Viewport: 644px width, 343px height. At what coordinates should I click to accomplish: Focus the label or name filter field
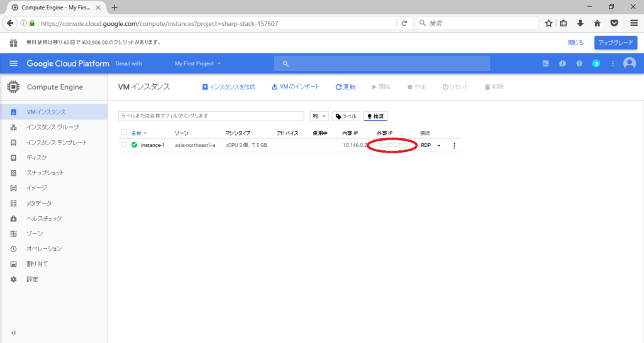pos(211,116)
